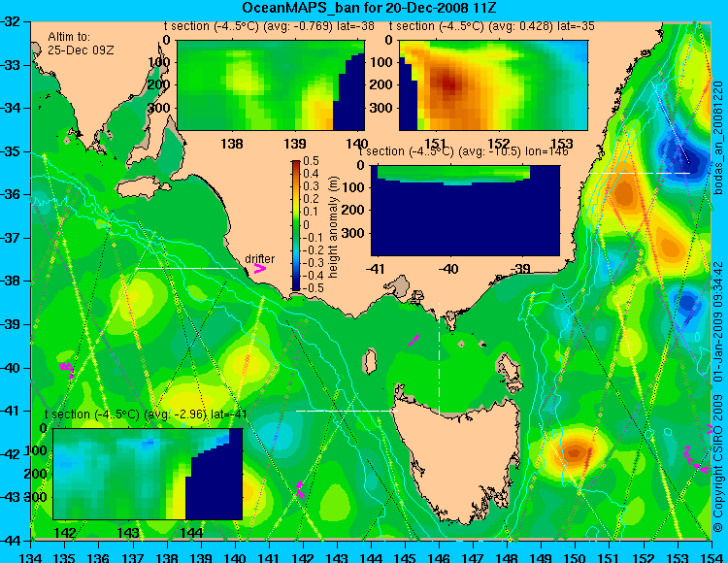728x563 pixels.
Task: Click longitude label 146 on bottom axis
Action: coord(439,556)
